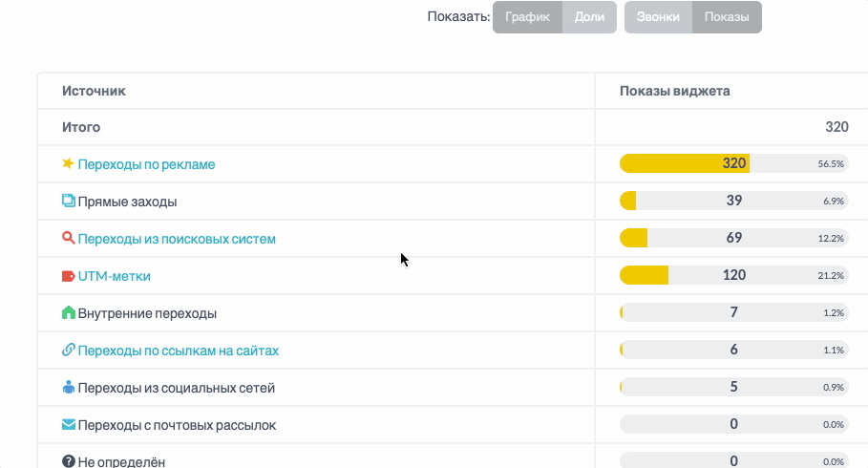
Task: Open Переходы по ссылкам на сайтах
Action: (x=179, y=351)
